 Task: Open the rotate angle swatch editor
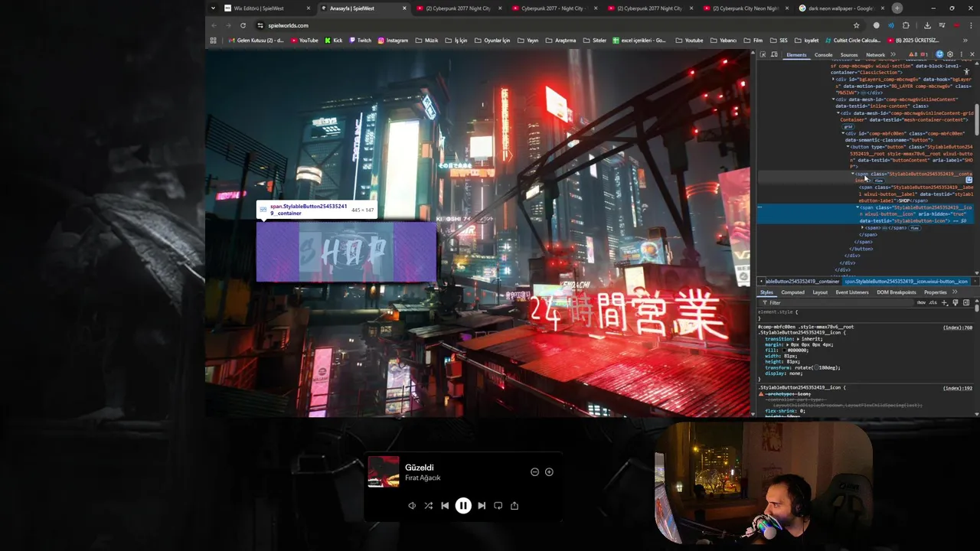[x=816, y=367]
